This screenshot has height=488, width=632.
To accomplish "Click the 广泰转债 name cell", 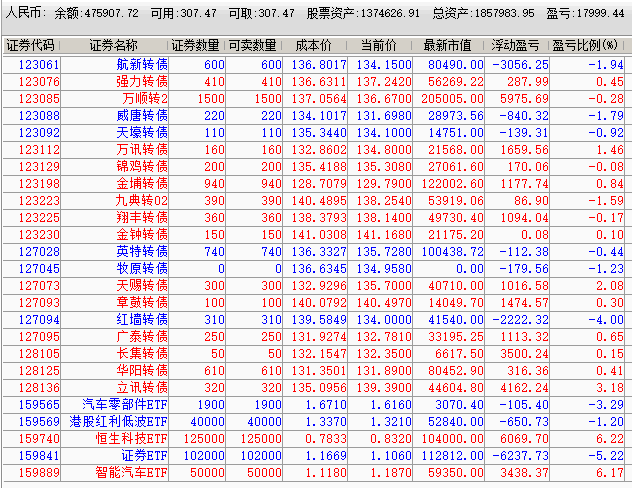I will [142, 336].
